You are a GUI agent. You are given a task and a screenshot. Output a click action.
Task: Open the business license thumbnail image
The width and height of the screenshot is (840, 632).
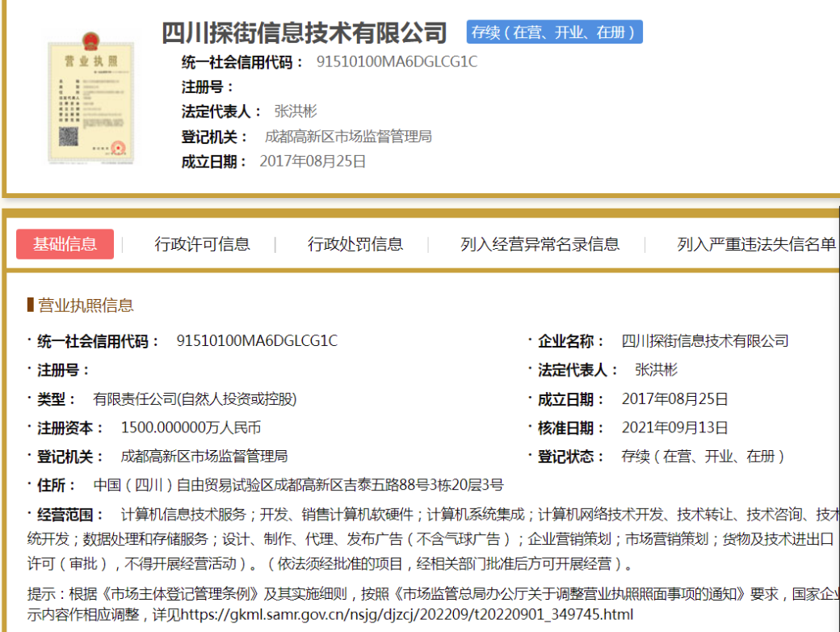coord(90,98)
